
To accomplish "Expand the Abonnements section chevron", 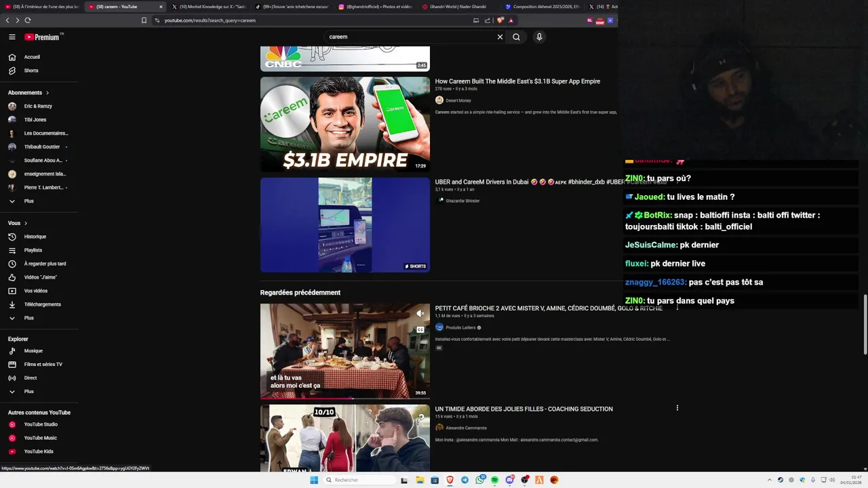I will (x=47, y=93).
